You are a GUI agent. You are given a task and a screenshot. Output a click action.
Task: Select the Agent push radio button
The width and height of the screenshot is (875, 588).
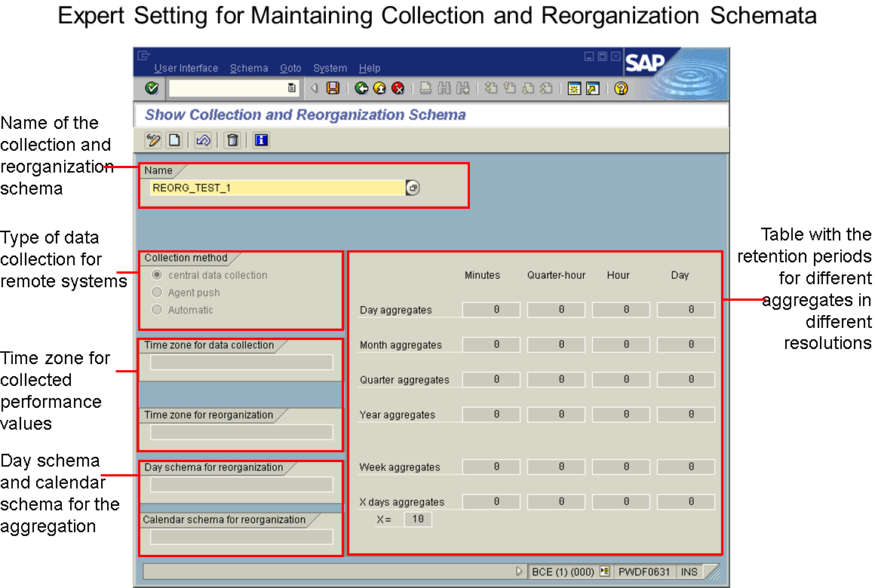tap(157, 292)
